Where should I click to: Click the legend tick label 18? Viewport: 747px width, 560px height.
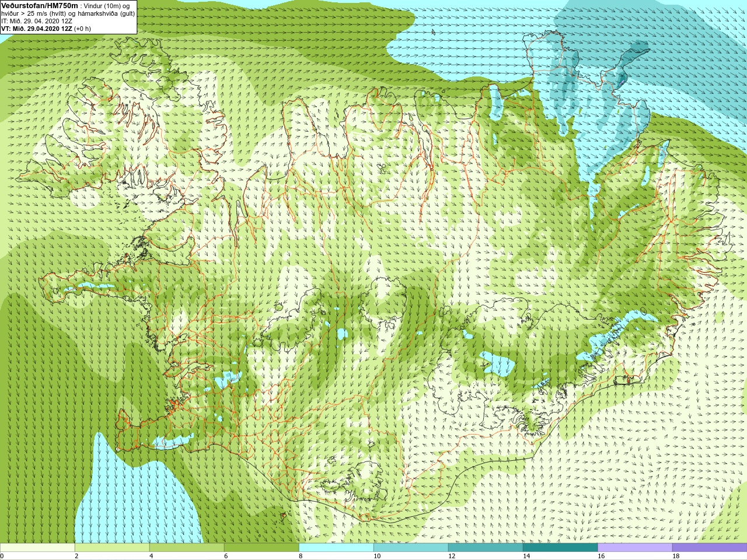(x=676, y=556)
